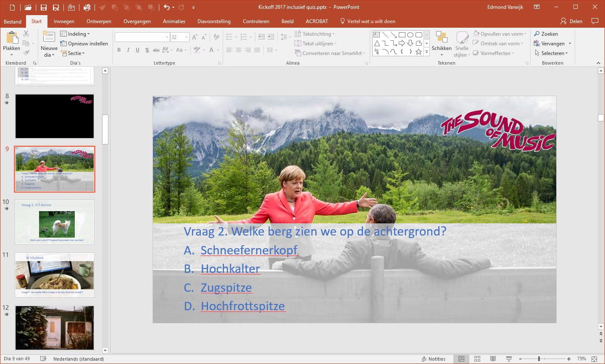Choose the right arrow block shape

(402, 43)
